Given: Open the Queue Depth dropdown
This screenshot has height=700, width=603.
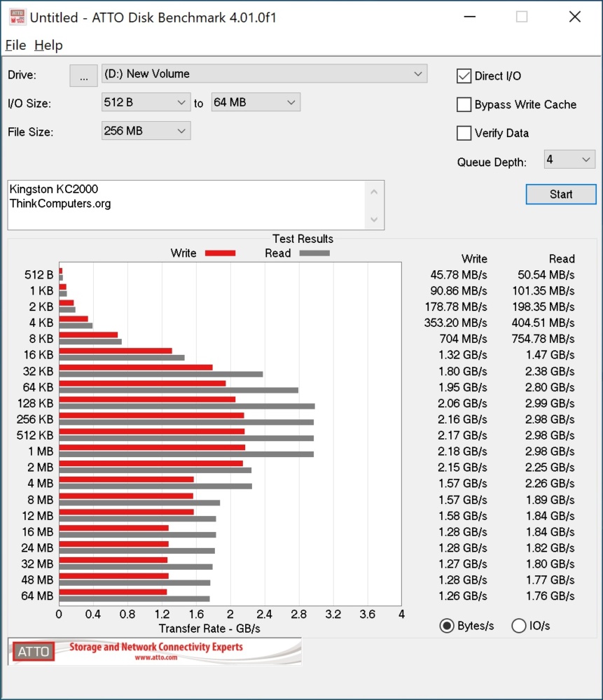Looking at the screenshot, I should click(569, 160).
